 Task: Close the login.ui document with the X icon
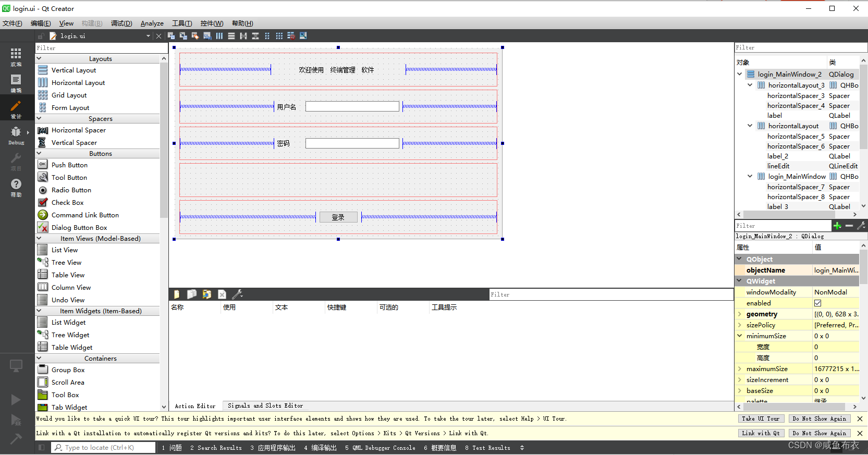[x=159, y=36]
